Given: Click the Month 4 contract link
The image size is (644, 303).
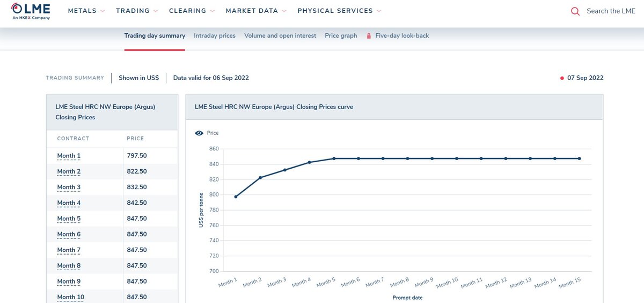Looking at the screenshot, I should tap(69, 203).
